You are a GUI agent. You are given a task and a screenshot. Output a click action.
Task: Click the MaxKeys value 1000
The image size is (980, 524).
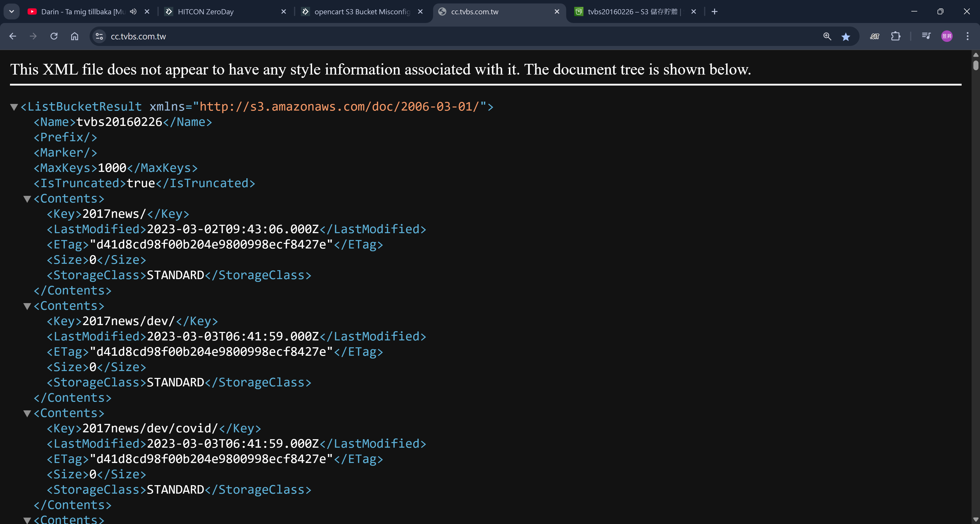(x=112, y=168)
